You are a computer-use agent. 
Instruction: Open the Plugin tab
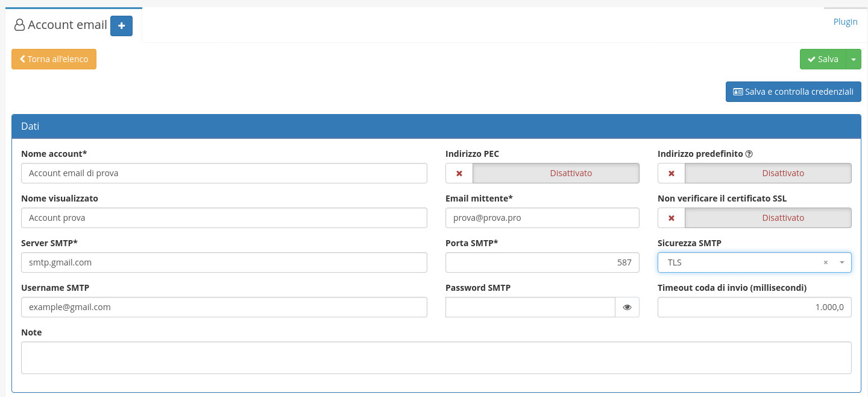845,22
